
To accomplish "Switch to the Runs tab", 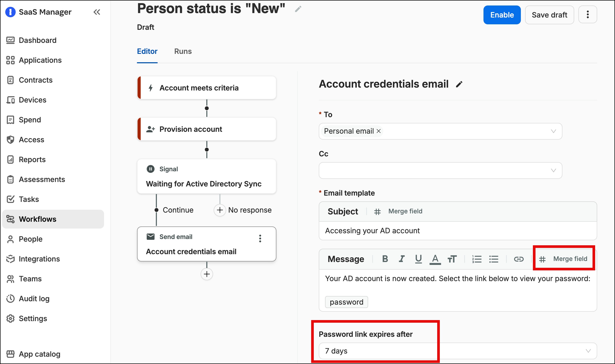I will click(x=183, y=51).
